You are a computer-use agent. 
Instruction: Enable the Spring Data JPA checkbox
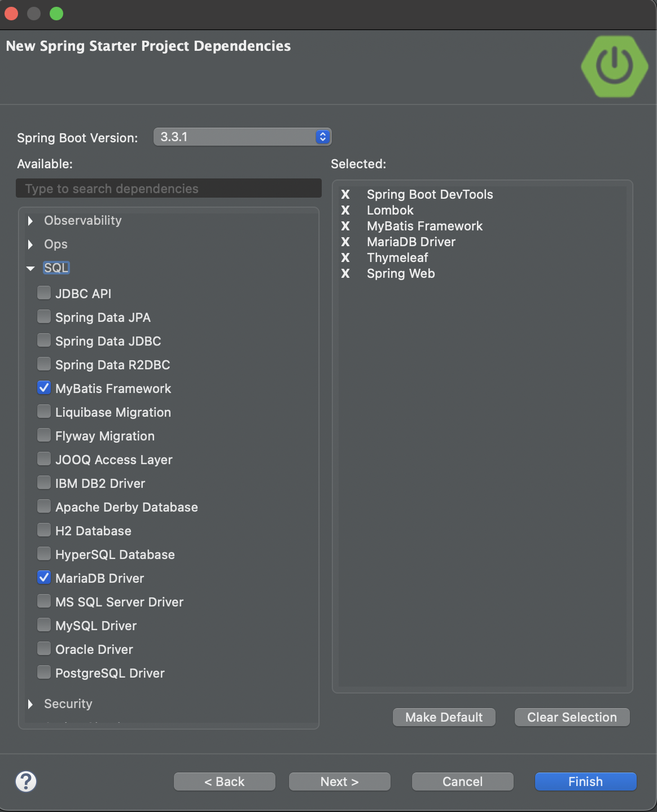point(44,317)
